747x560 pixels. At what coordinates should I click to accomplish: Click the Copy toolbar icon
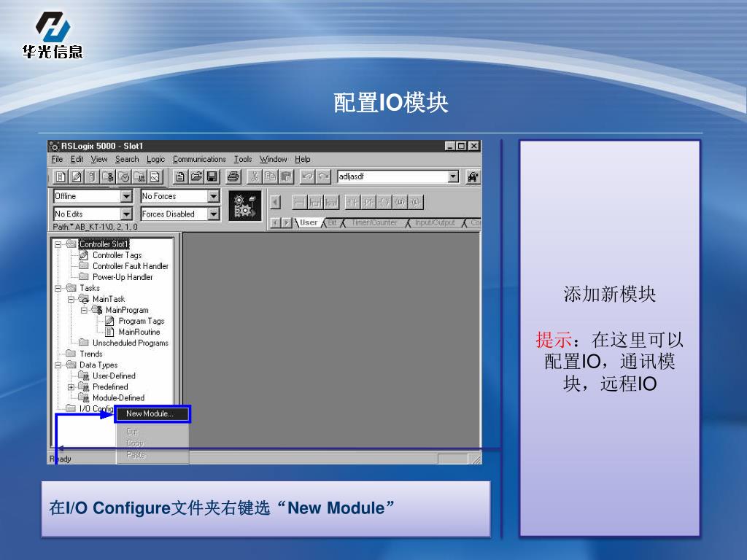(x=270, y=177)
